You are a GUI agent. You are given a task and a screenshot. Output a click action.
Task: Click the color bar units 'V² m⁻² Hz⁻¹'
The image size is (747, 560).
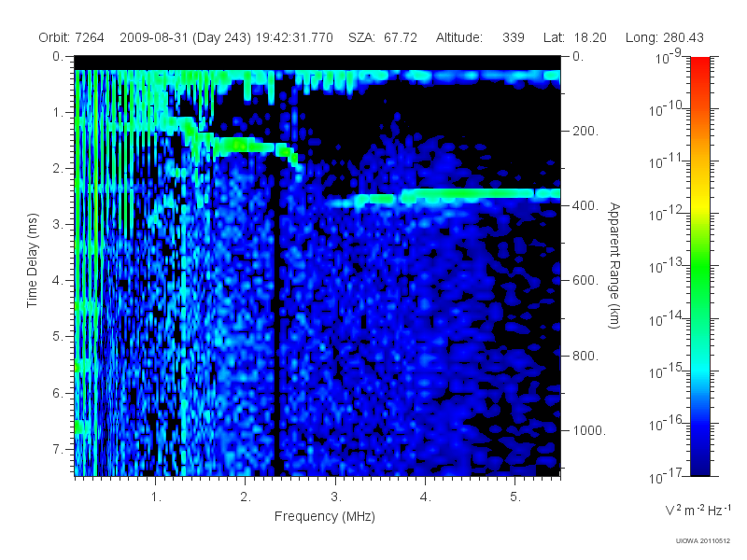[x=698, y=510]
